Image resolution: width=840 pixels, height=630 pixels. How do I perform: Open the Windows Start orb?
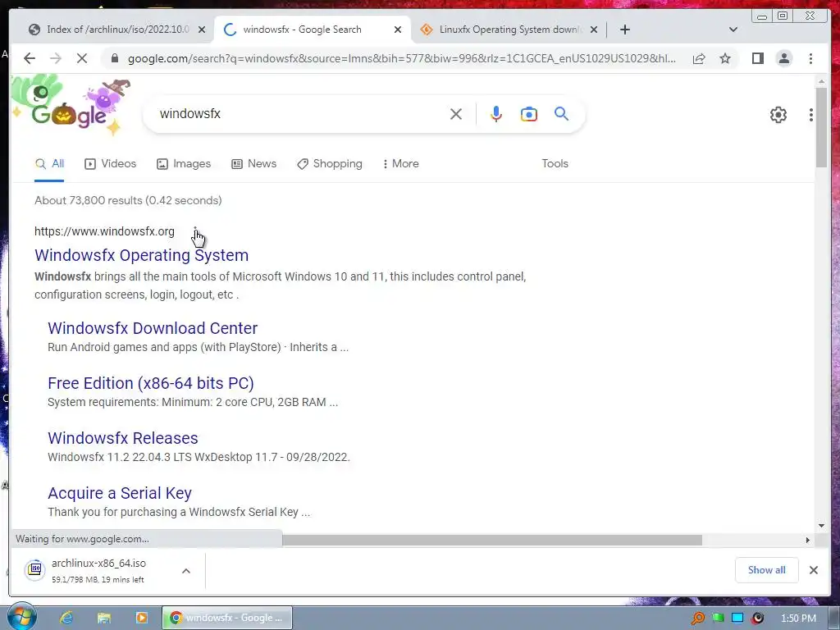[21, 617]
